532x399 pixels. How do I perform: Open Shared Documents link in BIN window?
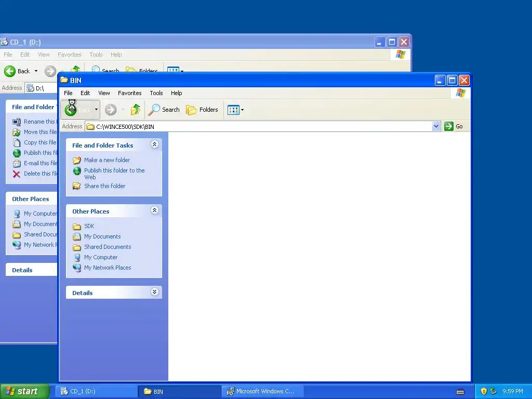(108, 247)
